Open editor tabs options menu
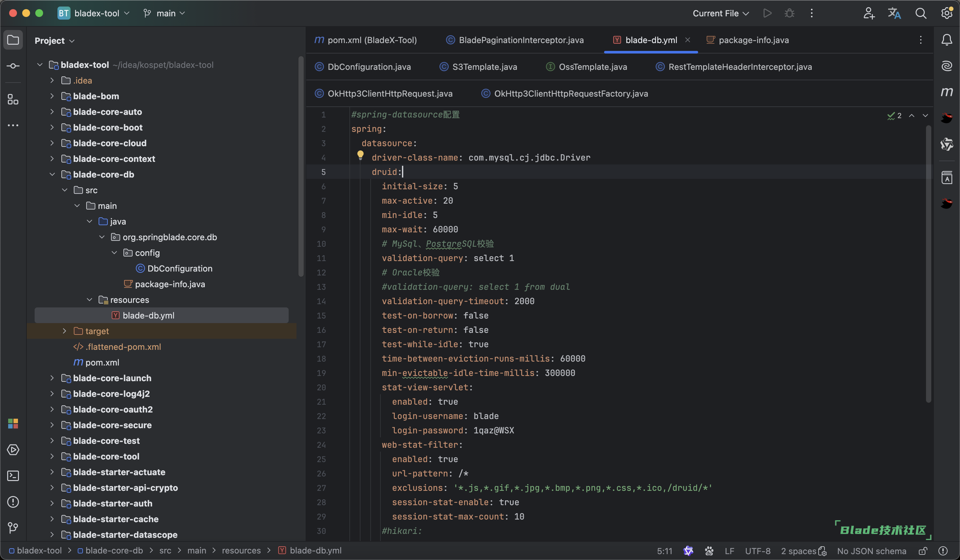 [920, 40]
